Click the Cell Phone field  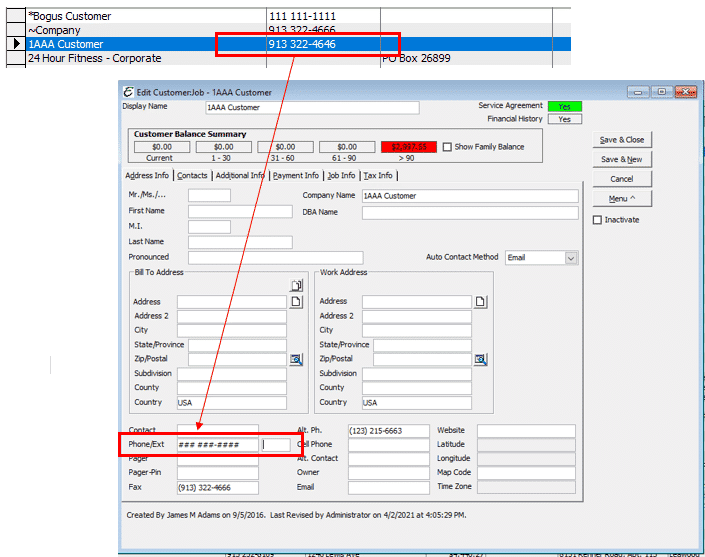pyautogui.click(x=389, y=445)
